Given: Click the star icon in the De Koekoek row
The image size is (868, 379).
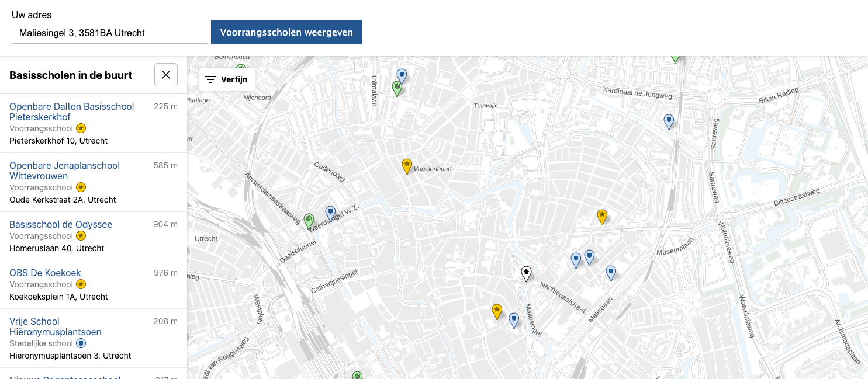Looking at the screenshot, I should coord(81,284).
